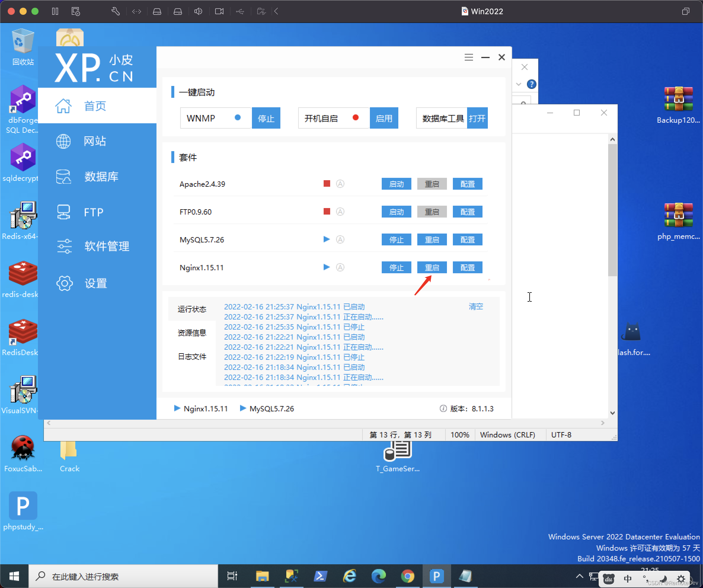The width and height of the screenshot is (703, 588).
Task: Open the 网站 website section
Action: [97, 141]
